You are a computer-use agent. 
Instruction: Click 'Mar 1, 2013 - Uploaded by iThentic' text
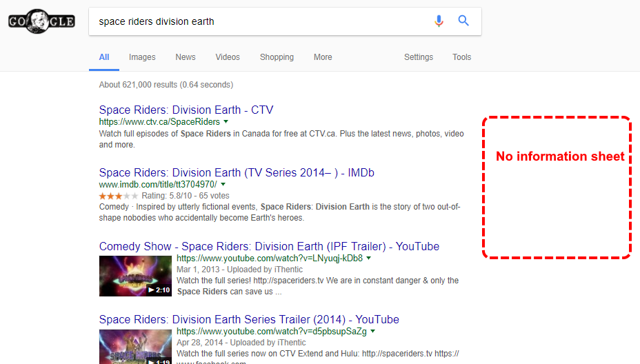point(239,270)
